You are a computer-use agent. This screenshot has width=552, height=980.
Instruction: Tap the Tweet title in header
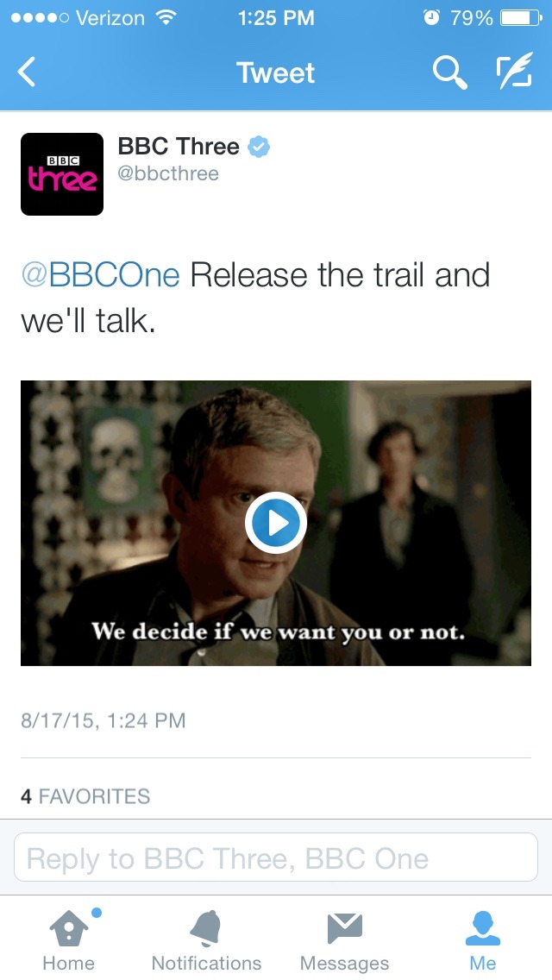(x=276, y=73)
